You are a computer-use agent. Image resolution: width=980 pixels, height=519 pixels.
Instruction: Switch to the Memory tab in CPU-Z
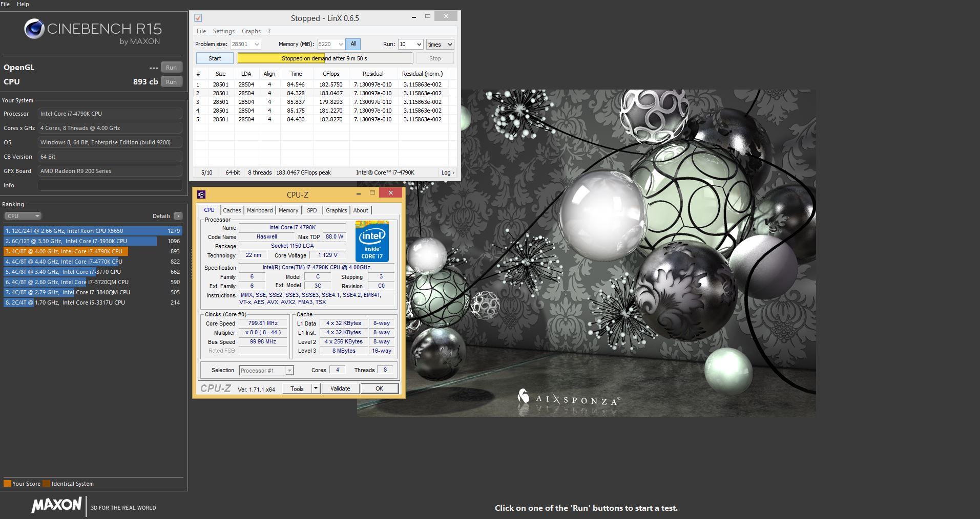[288, 210]
